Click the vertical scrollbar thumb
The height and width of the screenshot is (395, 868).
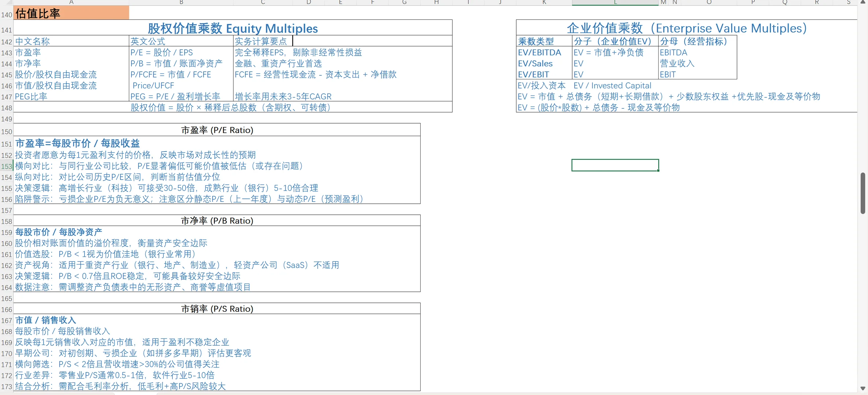pos(863,193)
